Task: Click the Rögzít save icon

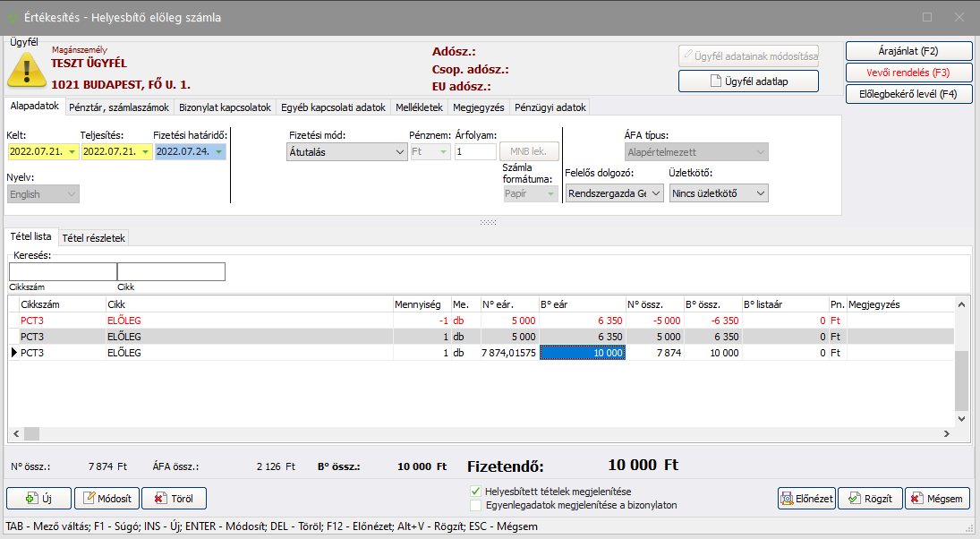Action: coord(857,499)
